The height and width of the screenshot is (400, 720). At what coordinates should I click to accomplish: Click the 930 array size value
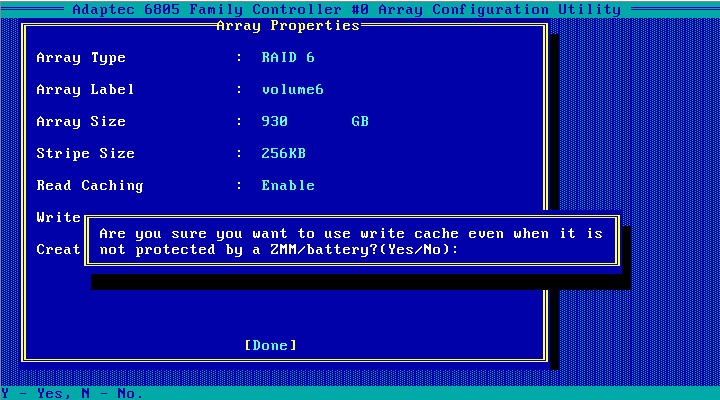coord(275,121)
